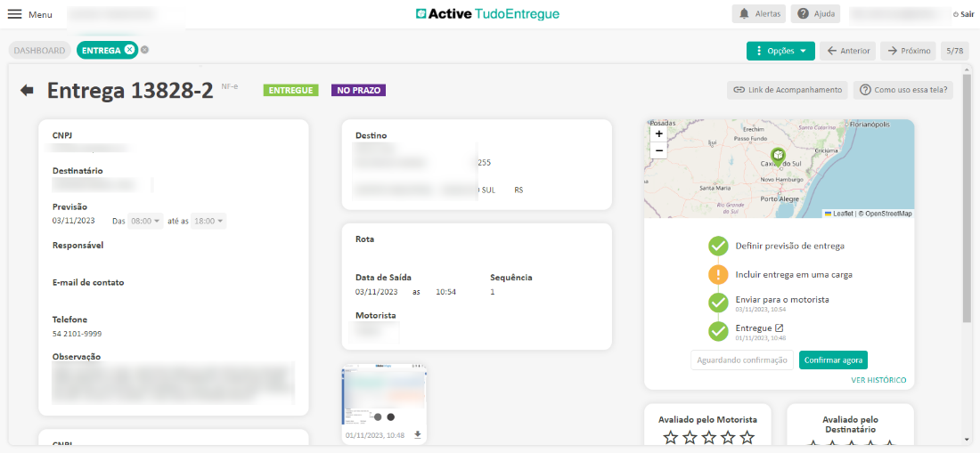Go to the Próximo delivery
The width and height of the screenshot is (980, 453).
[908, 51]
